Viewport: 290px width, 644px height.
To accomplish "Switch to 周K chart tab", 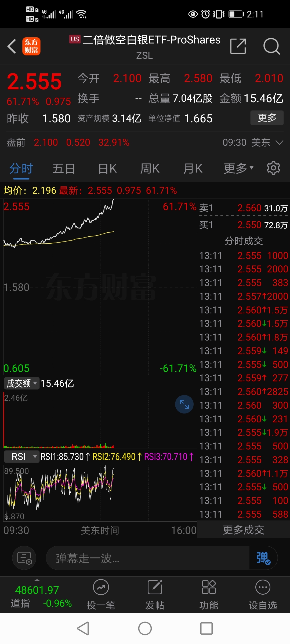I will 150,169.
